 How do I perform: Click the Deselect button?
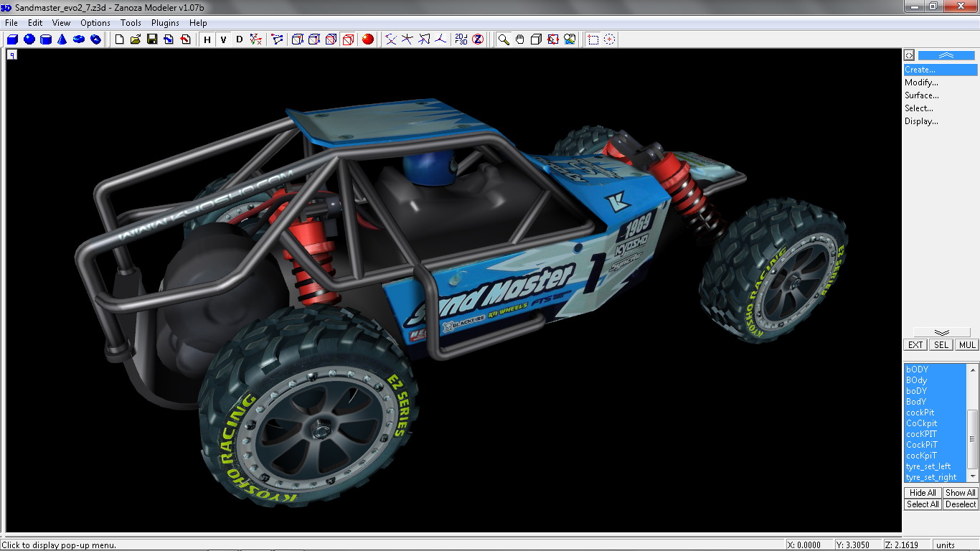click(960, 504)
